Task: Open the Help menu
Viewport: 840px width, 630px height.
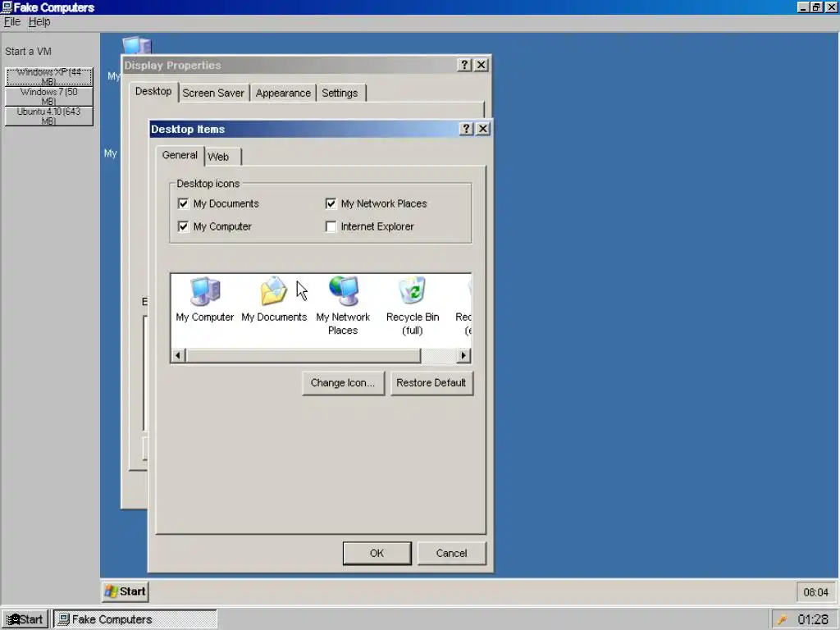Action: (39, 22)
